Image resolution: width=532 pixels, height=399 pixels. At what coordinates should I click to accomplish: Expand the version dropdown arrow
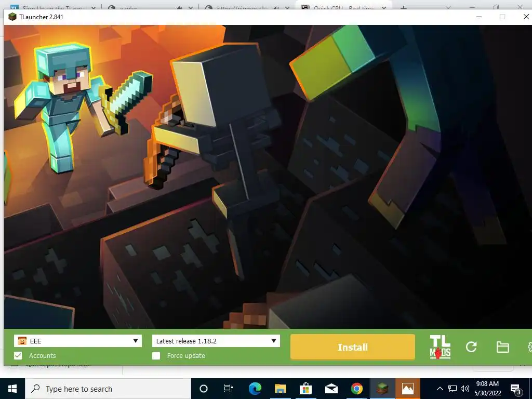tap(273, 341)
